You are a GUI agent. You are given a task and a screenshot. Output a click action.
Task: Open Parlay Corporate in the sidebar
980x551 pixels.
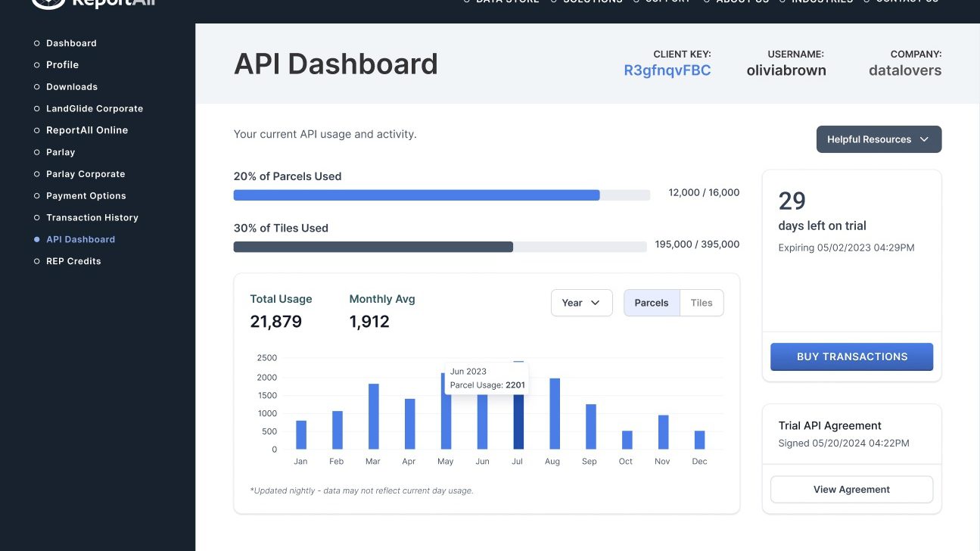point(86,174)
